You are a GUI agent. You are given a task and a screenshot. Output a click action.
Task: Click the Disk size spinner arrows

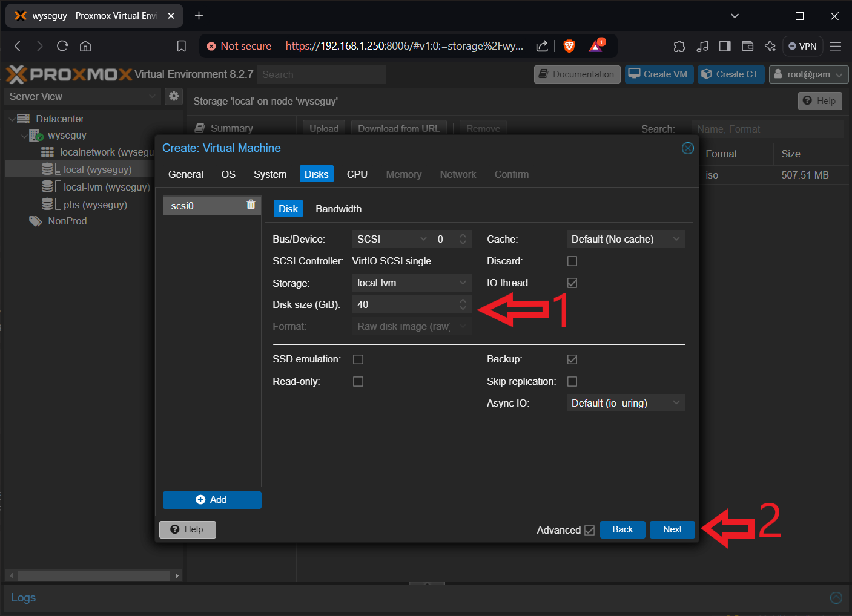pyautogui.click(x=463, y=304)
